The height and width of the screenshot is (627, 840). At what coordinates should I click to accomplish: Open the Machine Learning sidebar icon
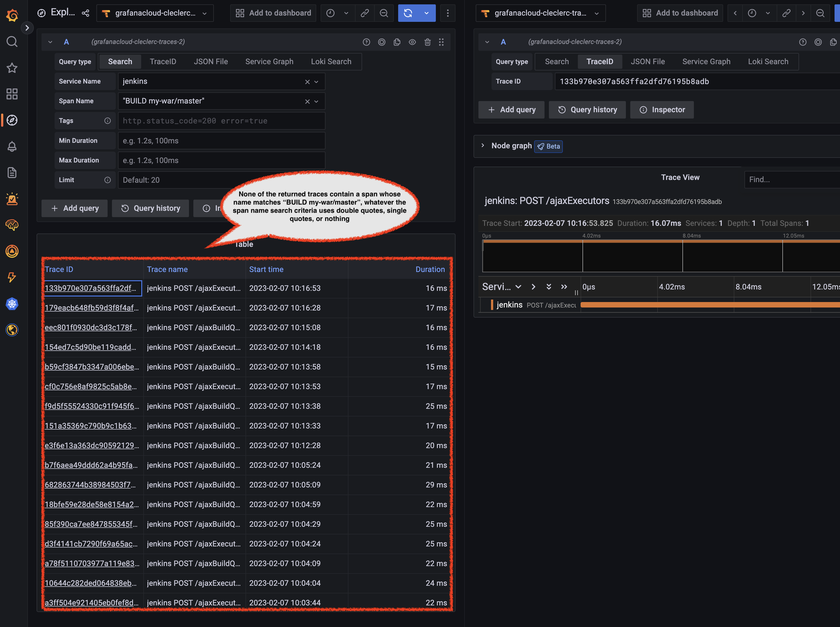click(x=12, y=225)
